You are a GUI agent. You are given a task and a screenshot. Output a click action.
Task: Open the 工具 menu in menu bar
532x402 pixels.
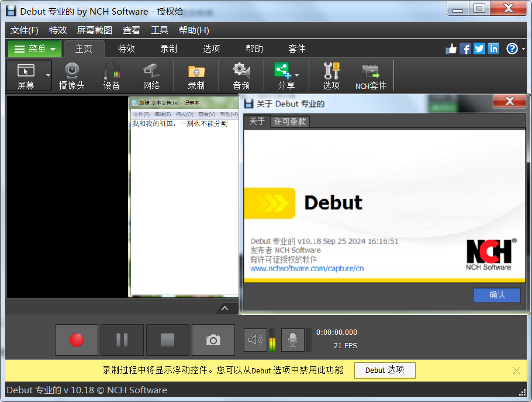(x=159, y=30)
